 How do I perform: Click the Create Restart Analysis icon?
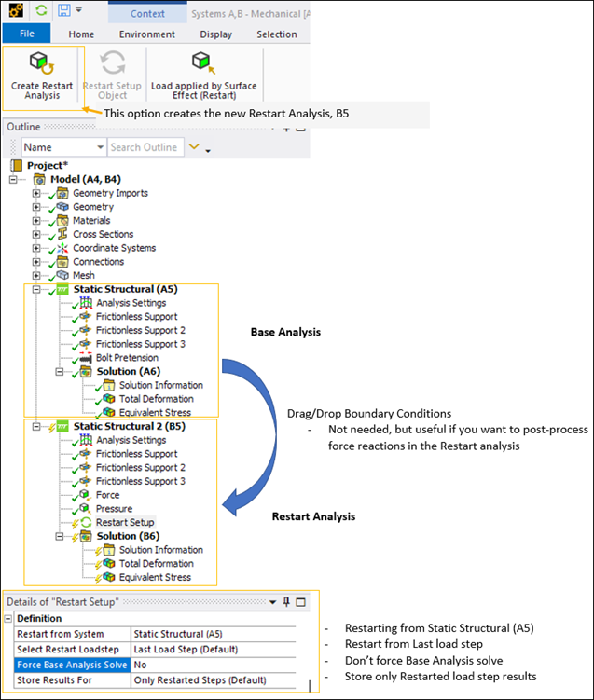point(42,63)
